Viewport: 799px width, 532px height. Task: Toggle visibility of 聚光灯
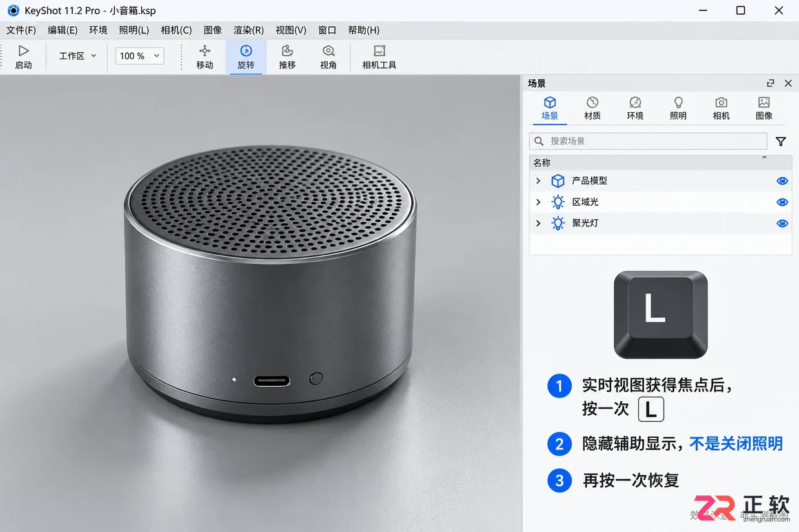(782, 224)
